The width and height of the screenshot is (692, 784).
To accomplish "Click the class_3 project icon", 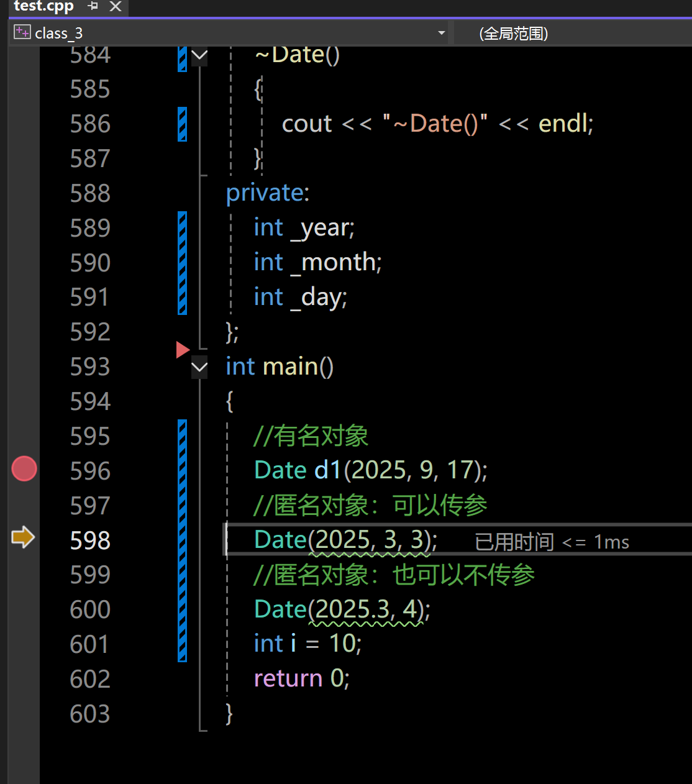I will (x=22, y=32).
